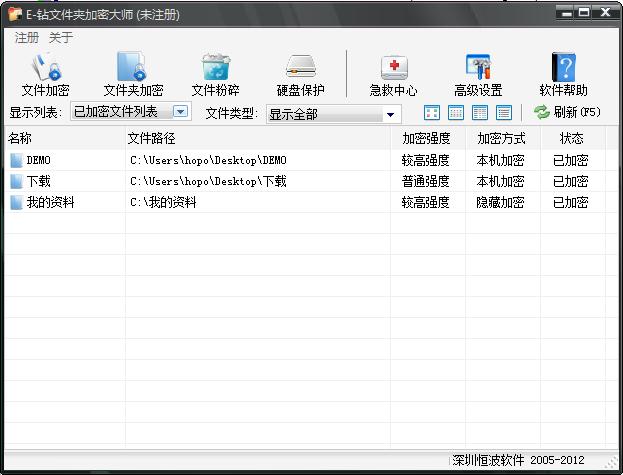Sort by the 加密强度 column header
The width and height of the screenshot is (623, 475).
click(426, 138)
